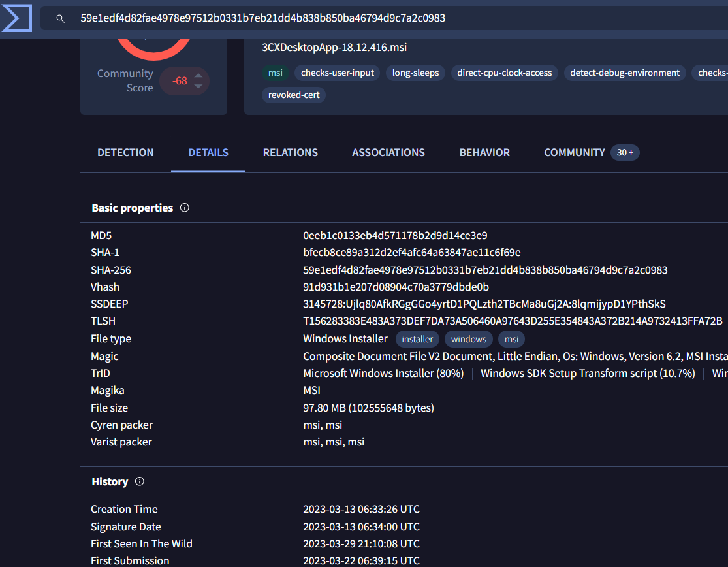Click the info icon beside History
Image resolution: width=728 pixels, height=567 pixels.
click(139, 481)
